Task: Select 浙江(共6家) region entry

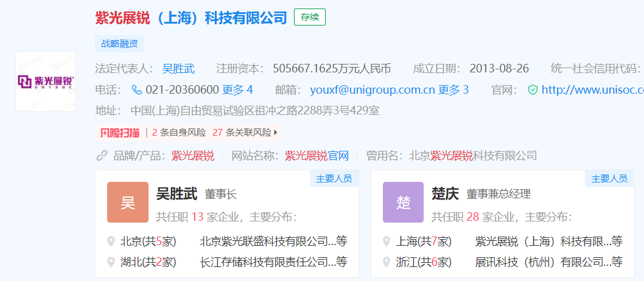Action: pyautogui.click(x=424, y=262)
